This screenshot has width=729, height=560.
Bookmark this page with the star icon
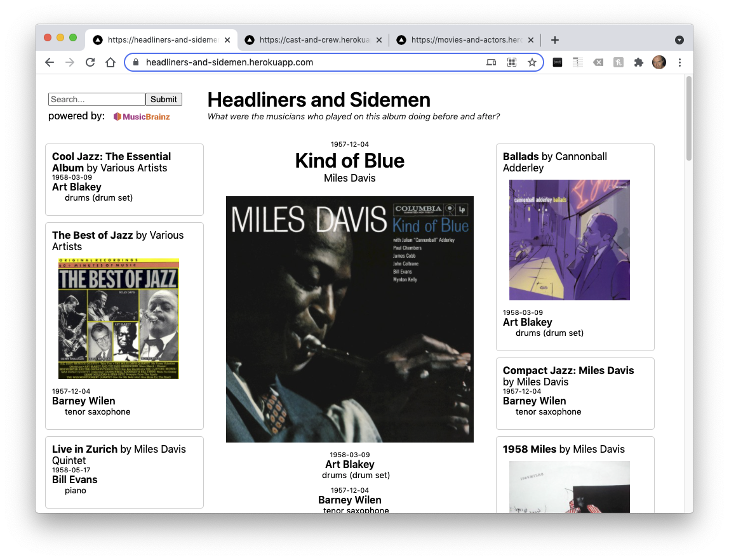[x=532, y=62]
